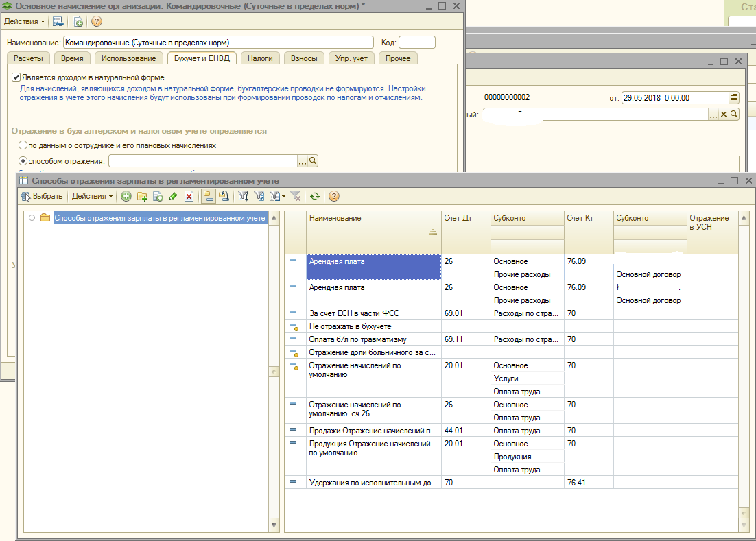Screen dimensions: 756x541
Task: Uncheck 'Является доходом в натуральной форме'
Action: [x=16, y=77]
